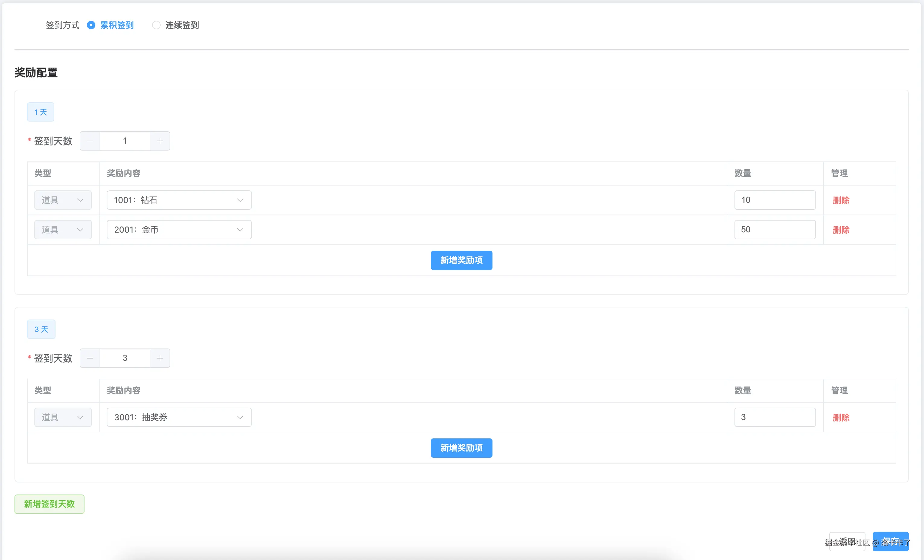Expand type dropdown in 抽奖券 row
This screenshot has height=560, width=924.
coord(63,417)
